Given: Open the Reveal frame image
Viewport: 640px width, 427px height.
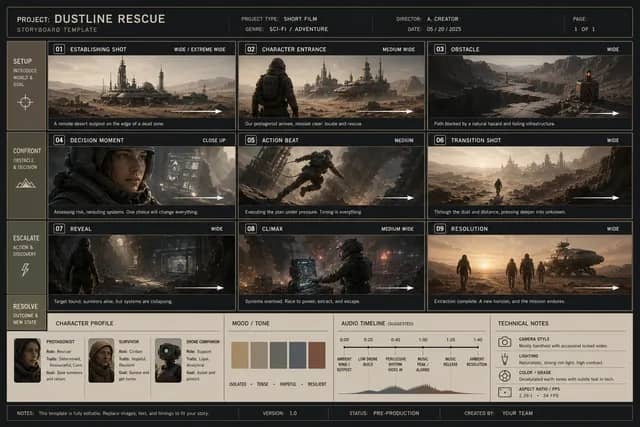Looking at the screenshot, I should (x=142, y=265).
